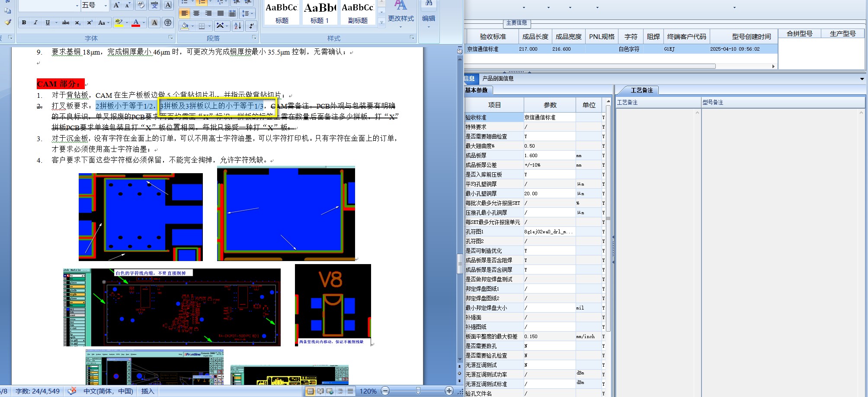Open the 编辑 menu
The width and height of the screenshot is (868, 397).
429,14
